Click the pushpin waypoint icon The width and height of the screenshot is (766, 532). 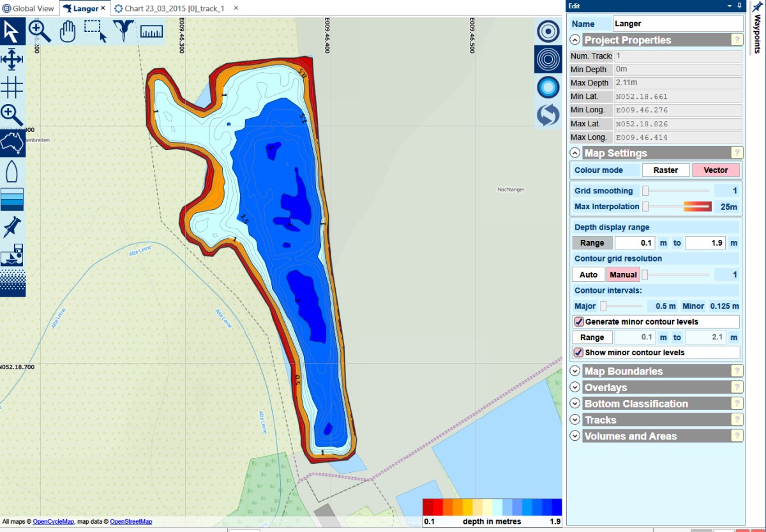pyautogui.click(x=12, y=226)
